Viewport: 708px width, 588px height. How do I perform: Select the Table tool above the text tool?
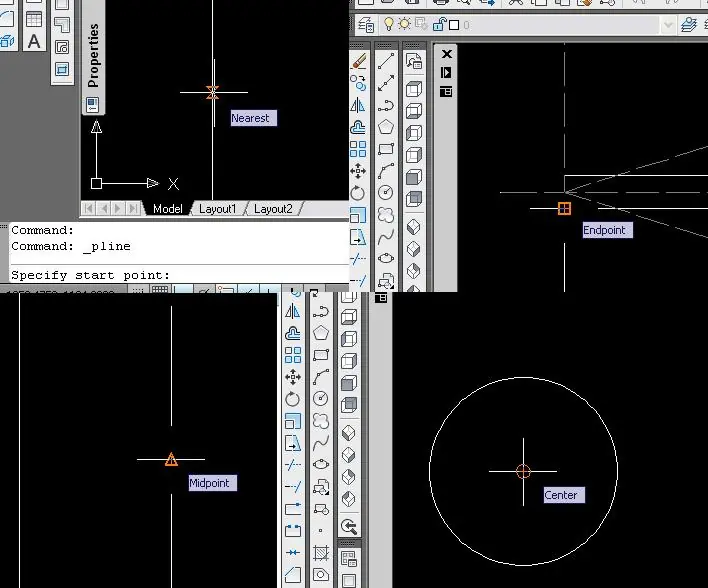tap(34, 19)
